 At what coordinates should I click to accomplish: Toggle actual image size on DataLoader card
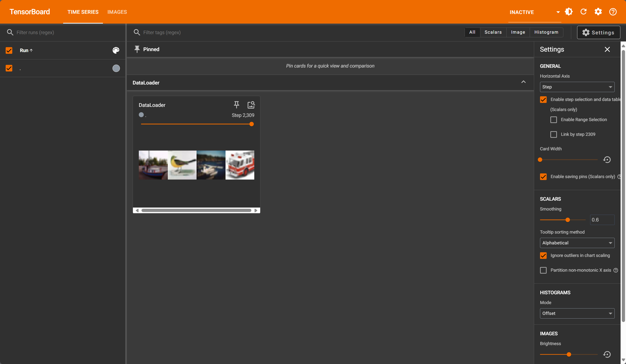[251, 105]
